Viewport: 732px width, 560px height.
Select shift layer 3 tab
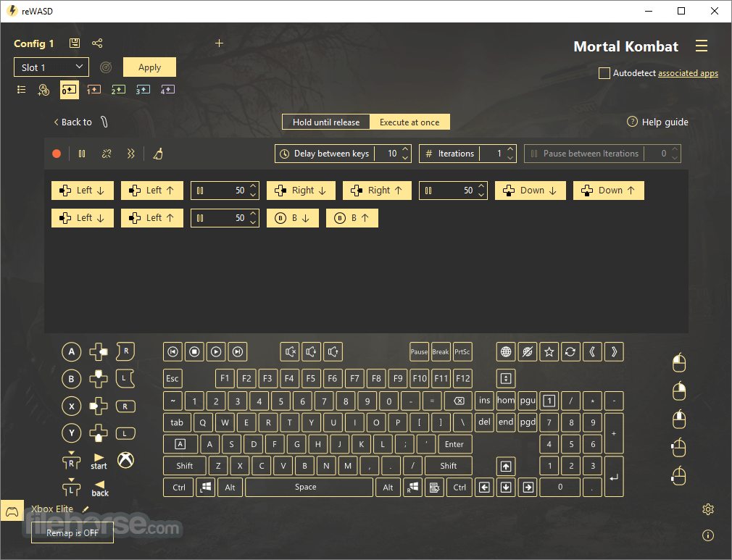143,90
